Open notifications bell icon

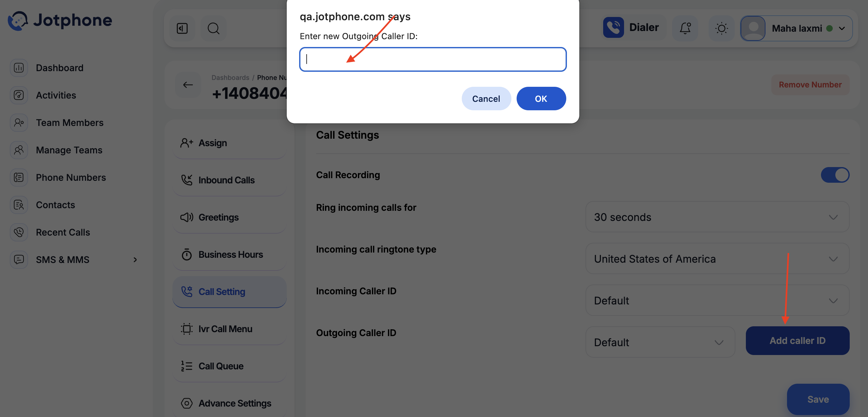pyautogui.click(x=685, y=28)
